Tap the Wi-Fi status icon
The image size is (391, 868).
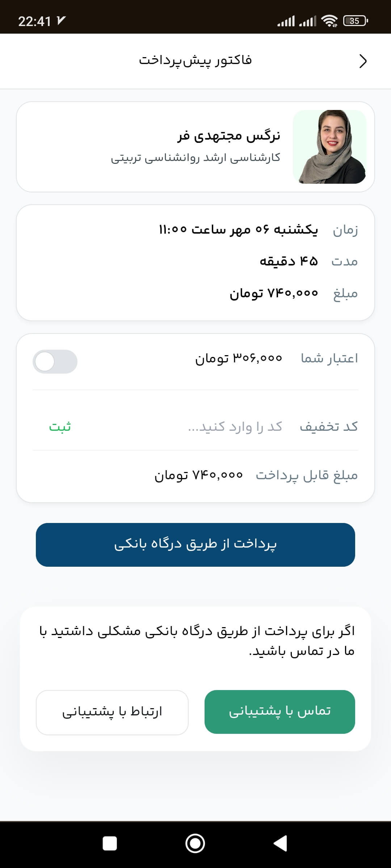[329, 21]
